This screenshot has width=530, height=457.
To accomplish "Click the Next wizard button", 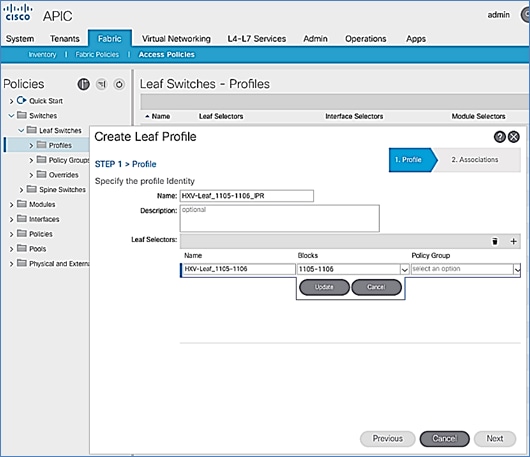I will (495, 438).
